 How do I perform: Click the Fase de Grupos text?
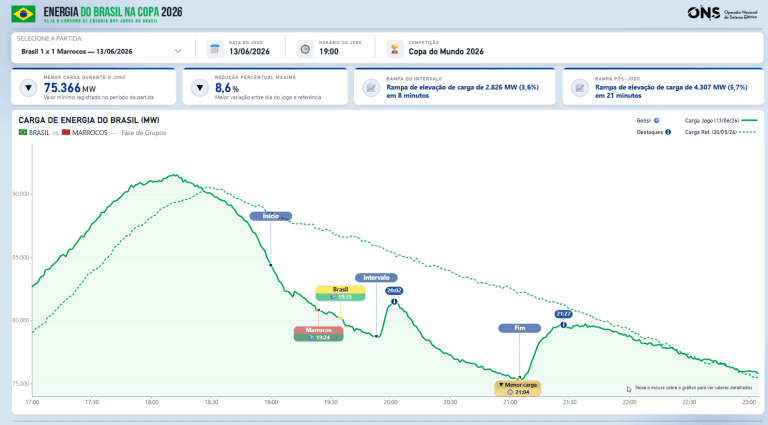[144, 133]
